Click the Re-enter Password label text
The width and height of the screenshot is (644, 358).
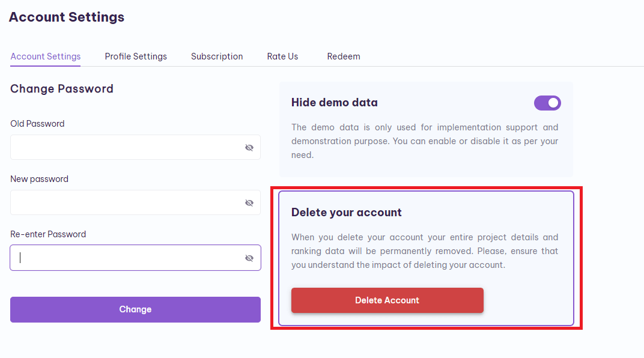48,234
